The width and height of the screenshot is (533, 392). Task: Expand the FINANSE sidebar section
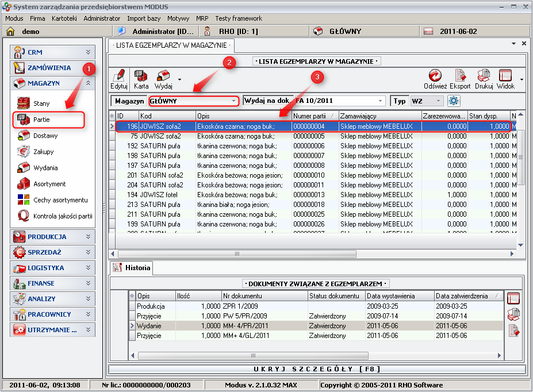click(x=52, y=283)
